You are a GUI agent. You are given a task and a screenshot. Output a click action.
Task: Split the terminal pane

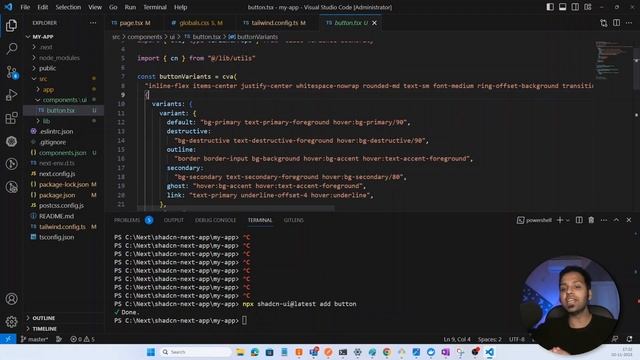579,220
